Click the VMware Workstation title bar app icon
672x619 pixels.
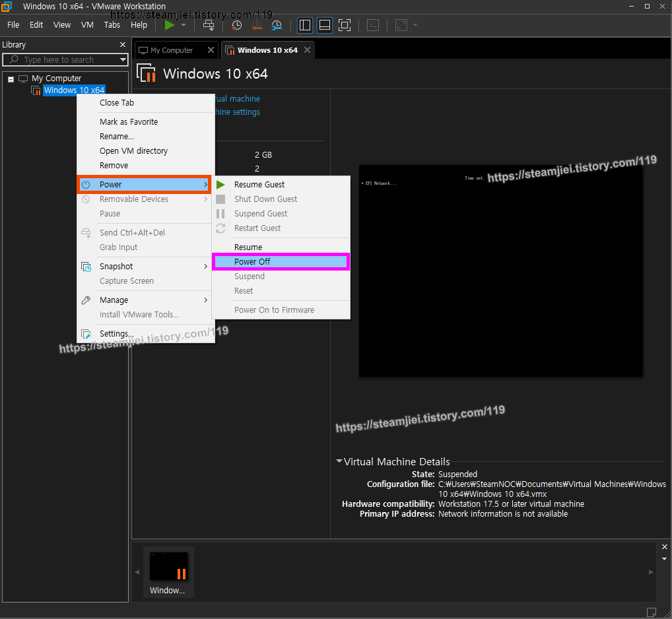(7, 7)
